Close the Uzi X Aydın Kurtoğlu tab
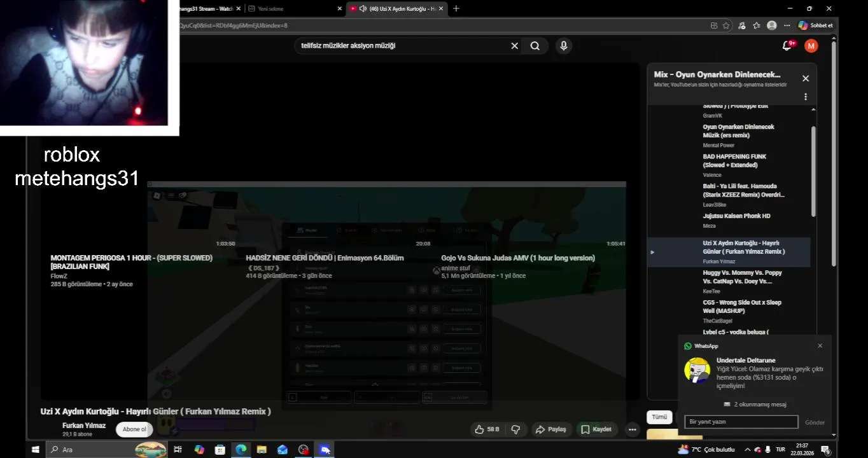The image size is (868, 458). click(x=441, y=9)
